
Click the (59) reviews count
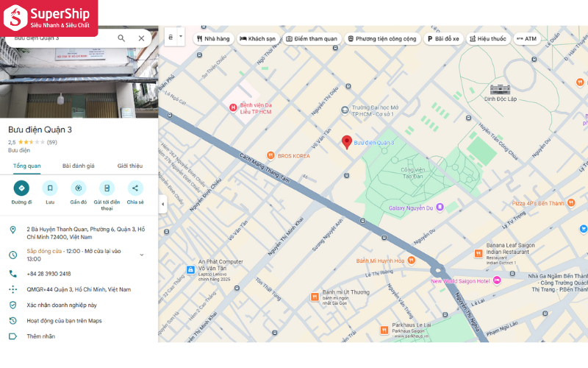click(52, 142)
